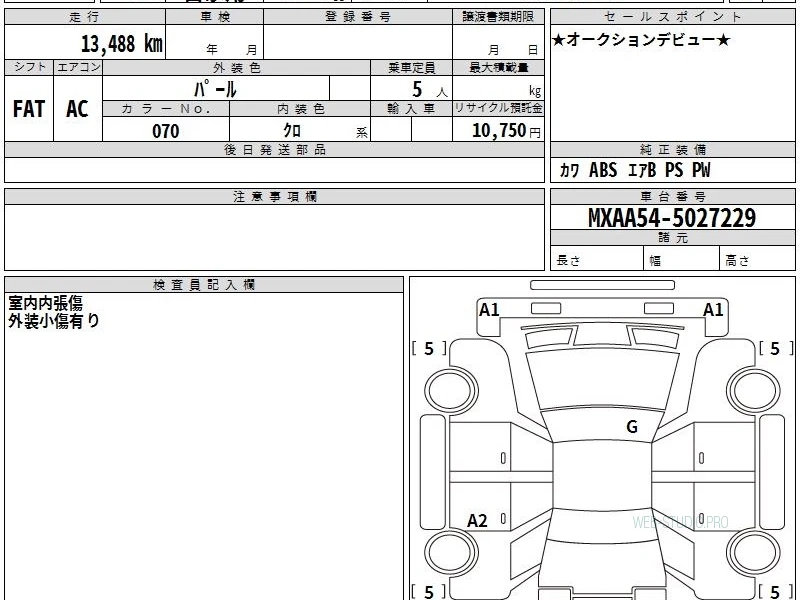Click the G mark on the windshield
Viewport: 800px width, 600px height.
(632, 426)
